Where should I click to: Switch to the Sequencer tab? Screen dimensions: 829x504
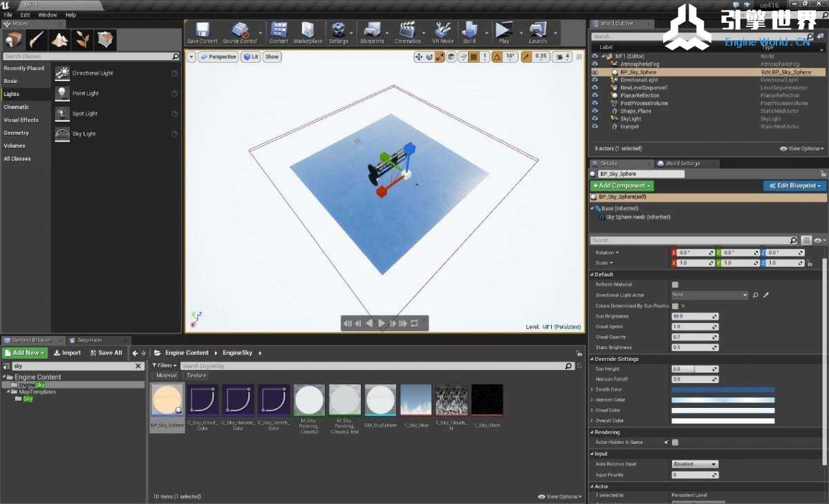[x=89, y=340]
